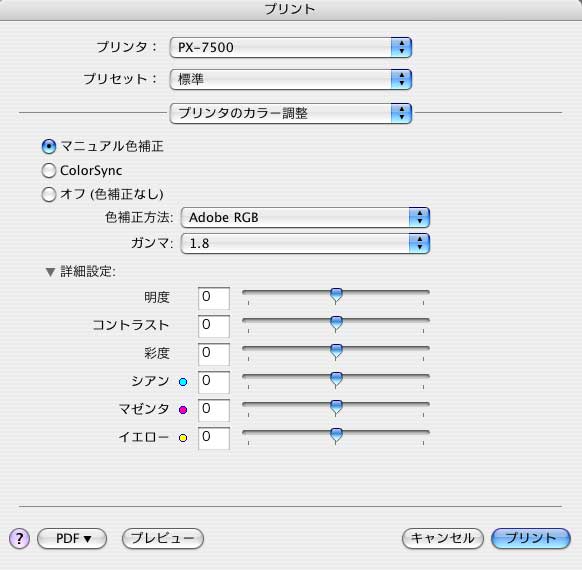Click the cyan color dot beside シアン
Viewport: 582px width, 570px height.
coord(183,382)
